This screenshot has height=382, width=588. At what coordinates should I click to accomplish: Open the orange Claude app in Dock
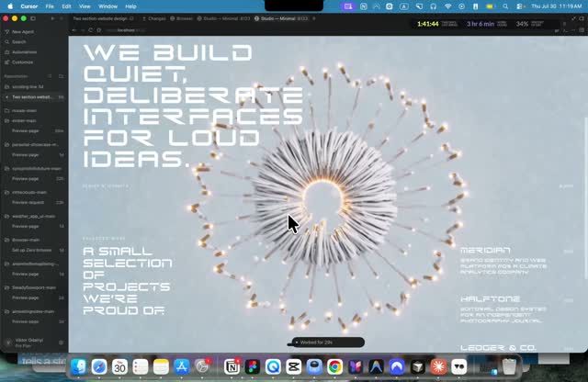(x=438, y=366)
